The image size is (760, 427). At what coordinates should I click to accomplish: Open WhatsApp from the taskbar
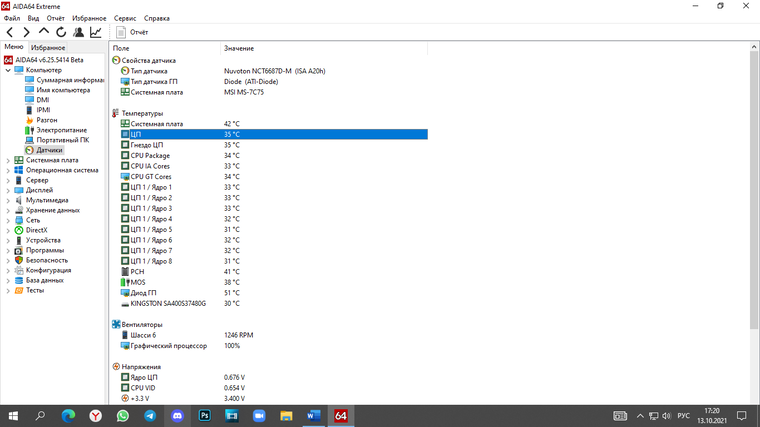(x=123, y=416)
